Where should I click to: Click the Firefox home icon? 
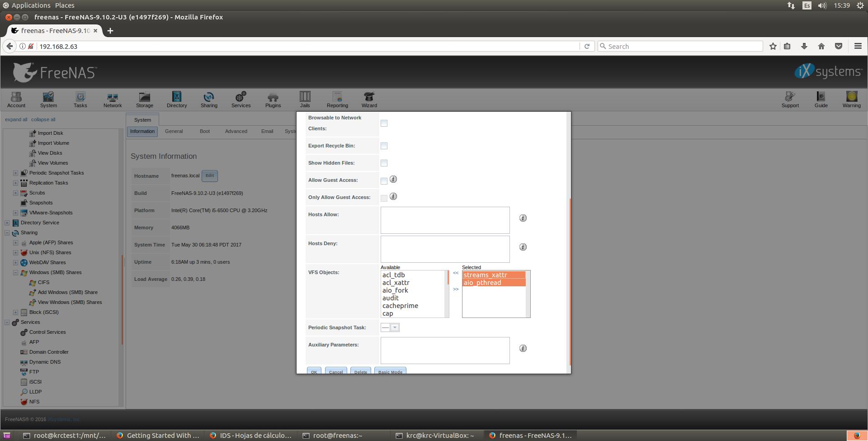(821, 46)
